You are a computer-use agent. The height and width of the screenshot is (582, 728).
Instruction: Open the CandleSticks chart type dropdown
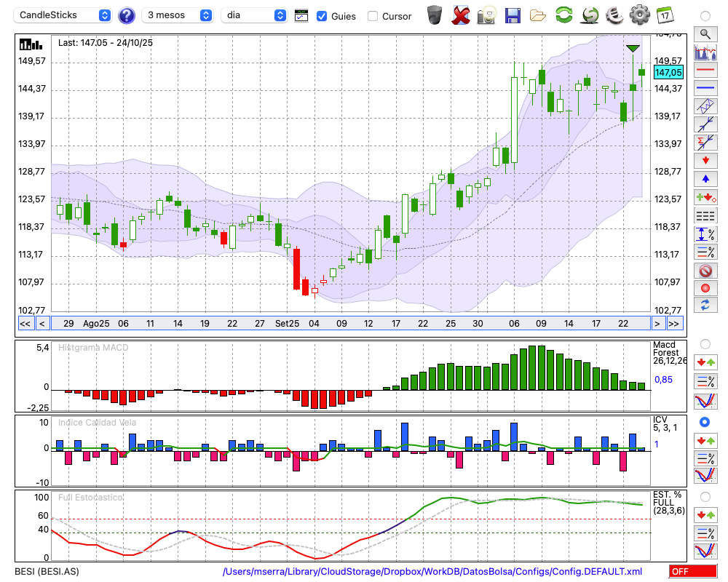click(x=63, y=15)
